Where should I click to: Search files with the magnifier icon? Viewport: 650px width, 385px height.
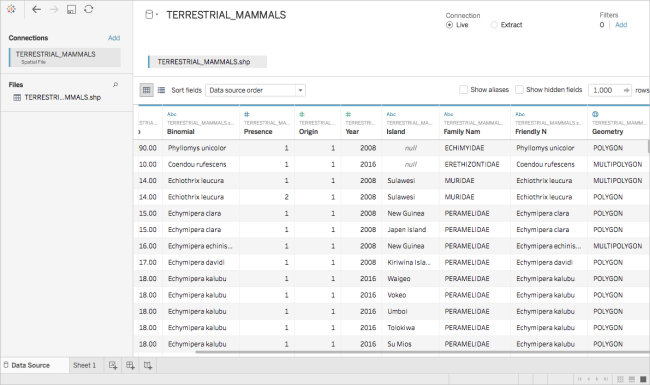[115, 85]
